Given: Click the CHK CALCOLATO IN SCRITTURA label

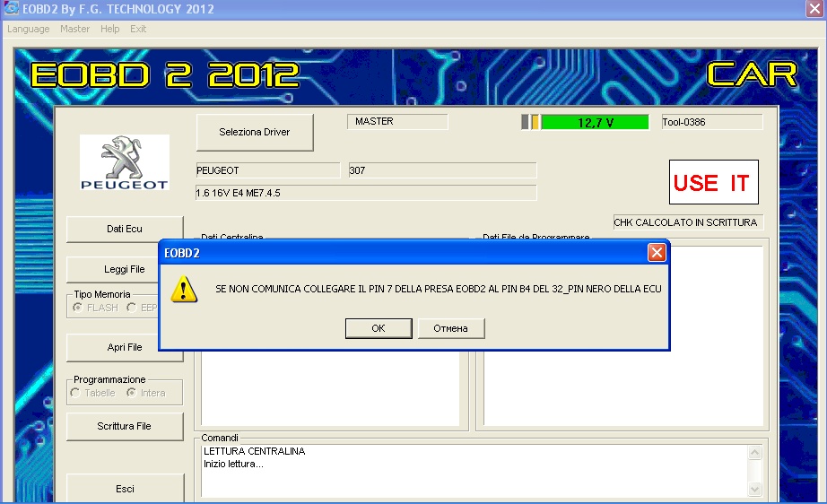Looking at the screenshot, I should tap(688, 222).
